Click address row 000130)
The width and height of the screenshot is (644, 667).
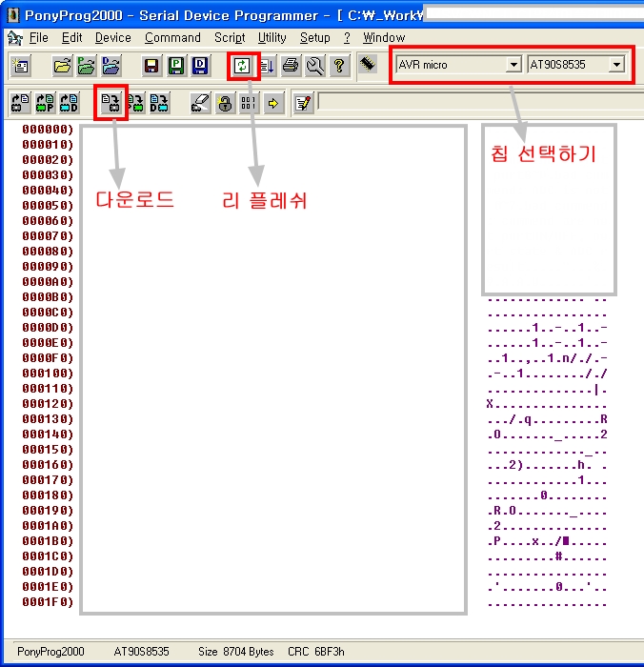point(48,419)
